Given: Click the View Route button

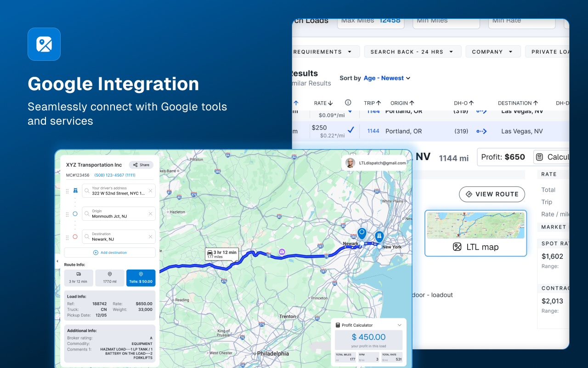Looking at the screenshot, I should tap(492, 194).
